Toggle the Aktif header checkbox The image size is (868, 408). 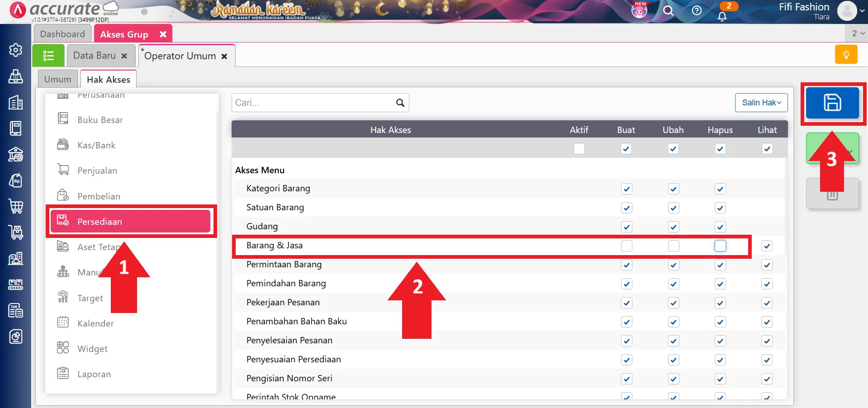tap(579, 149)
